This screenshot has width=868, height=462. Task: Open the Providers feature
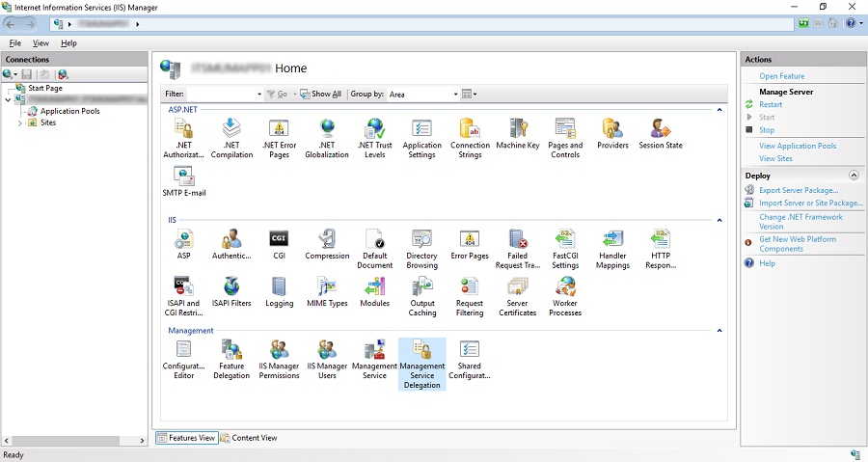[612, 134]
